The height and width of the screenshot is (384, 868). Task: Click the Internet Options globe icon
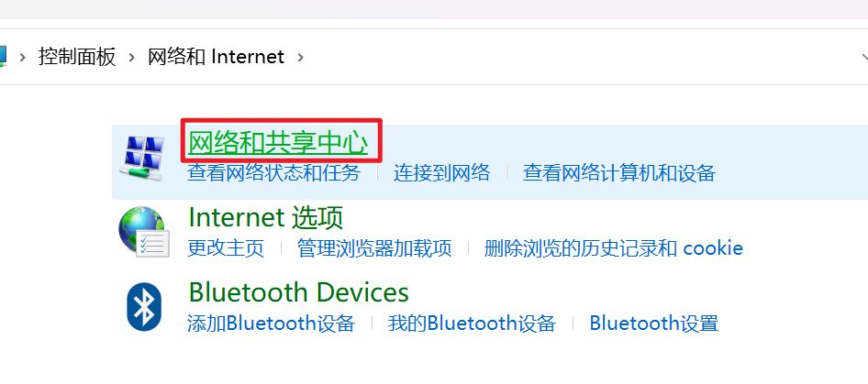[x=144, y=232]
